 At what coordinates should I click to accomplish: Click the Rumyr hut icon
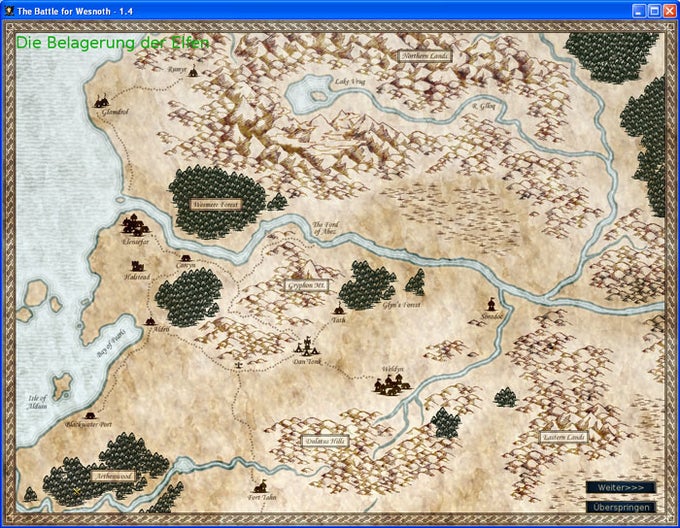(193, 71)
